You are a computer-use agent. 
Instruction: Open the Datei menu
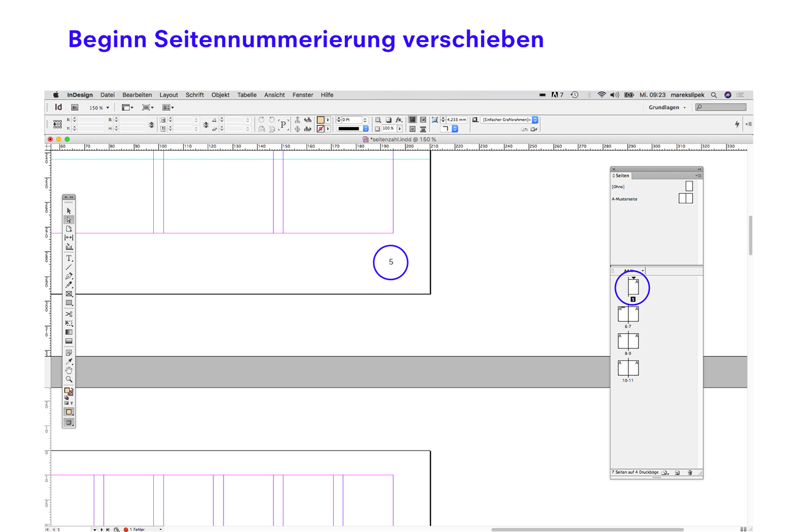[107, 95]
